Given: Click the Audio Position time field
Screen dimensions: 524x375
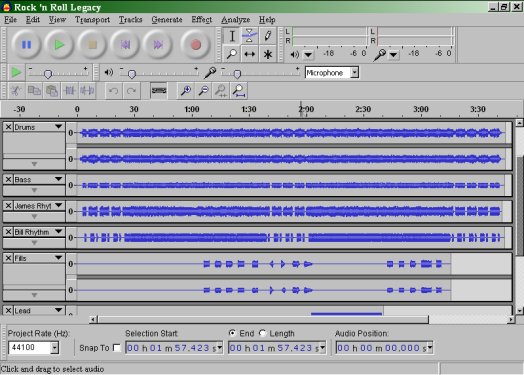Looking at the screenshot, I should pyautogui.click(x=384, y=348).
